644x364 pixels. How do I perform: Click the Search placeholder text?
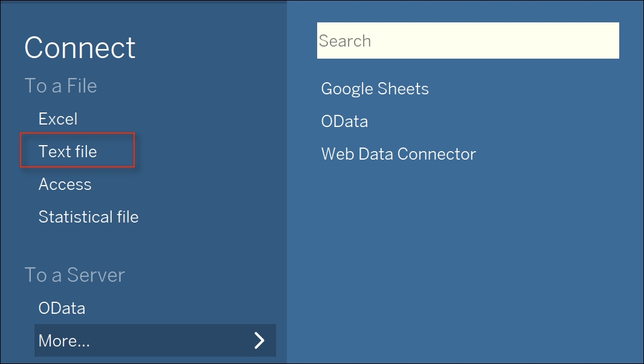(344, 41)
